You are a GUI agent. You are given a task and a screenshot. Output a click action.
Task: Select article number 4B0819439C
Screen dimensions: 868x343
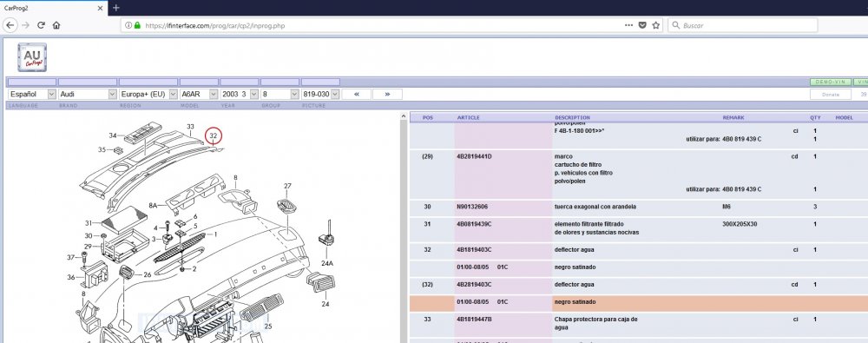coord(474,224)
